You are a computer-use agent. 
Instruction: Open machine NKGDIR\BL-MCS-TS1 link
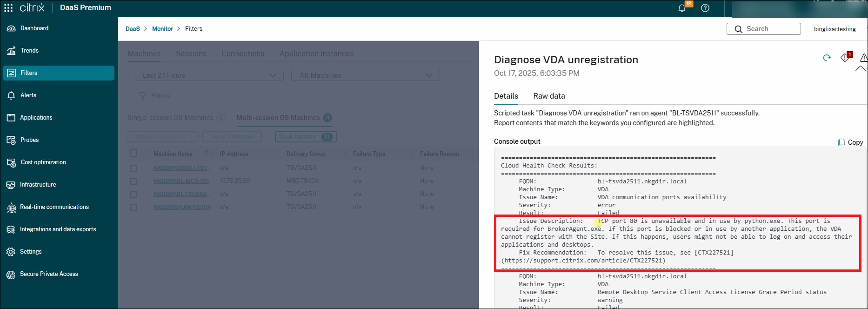(181, 181)
